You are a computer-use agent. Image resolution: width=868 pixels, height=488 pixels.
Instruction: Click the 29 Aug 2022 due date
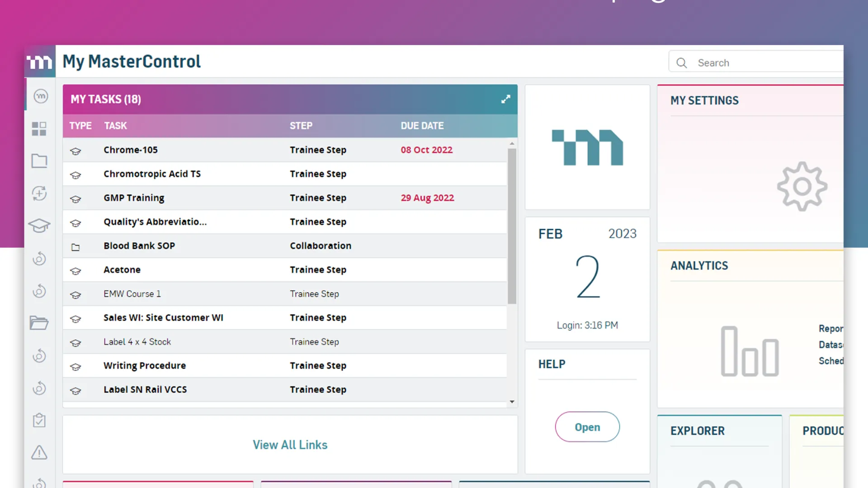tap(427, 198)
